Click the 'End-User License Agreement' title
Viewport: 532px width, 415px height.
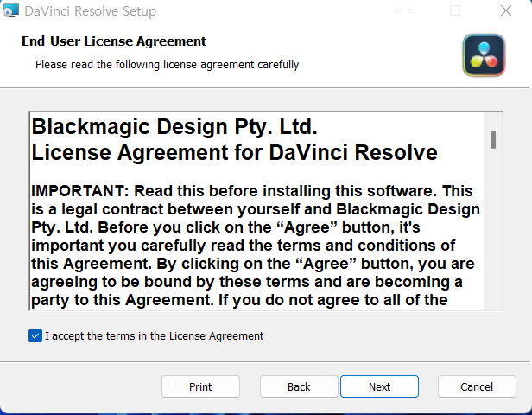[x=114, y=41]
